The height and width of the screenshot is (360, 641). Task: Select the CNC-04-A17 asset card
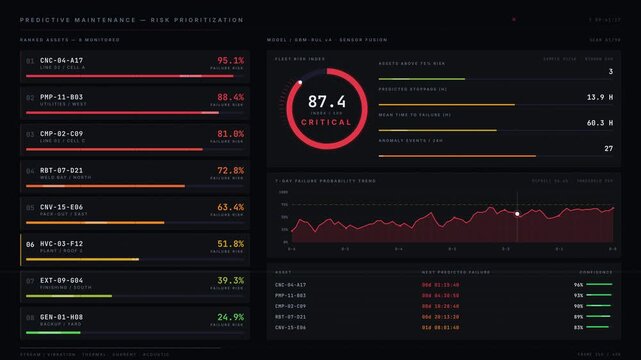(x=134, y=67)
